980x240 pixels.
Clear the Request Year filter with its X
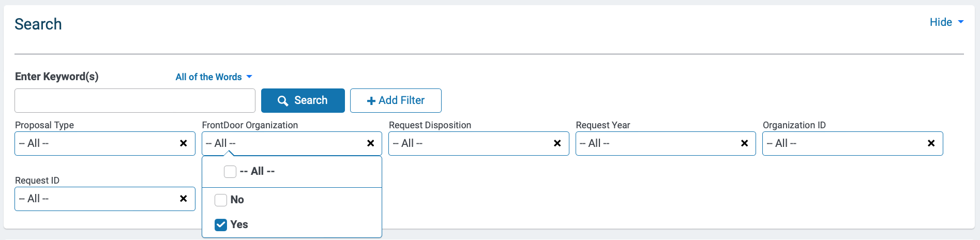(x=744, y=143)
